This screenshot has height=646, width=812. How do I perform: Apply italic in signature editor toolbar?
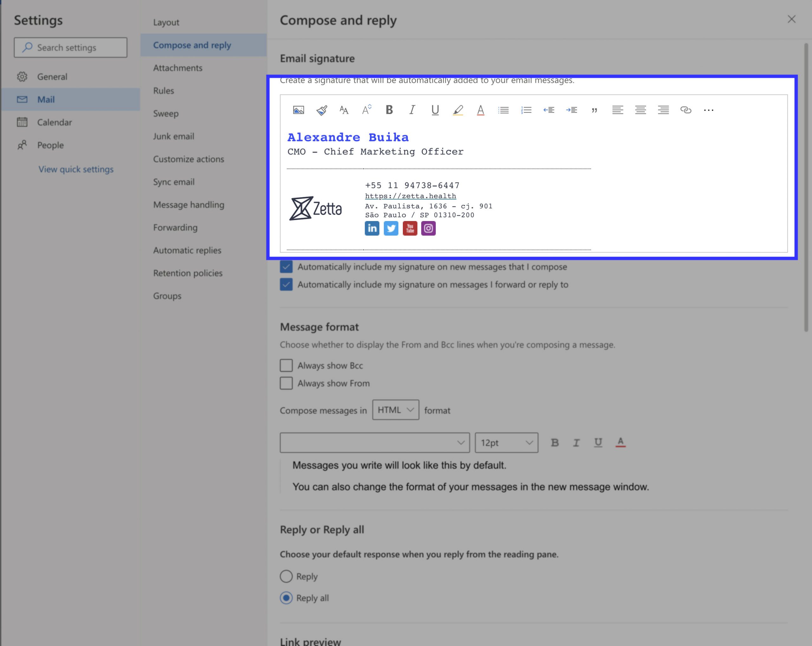coord(412,110)
